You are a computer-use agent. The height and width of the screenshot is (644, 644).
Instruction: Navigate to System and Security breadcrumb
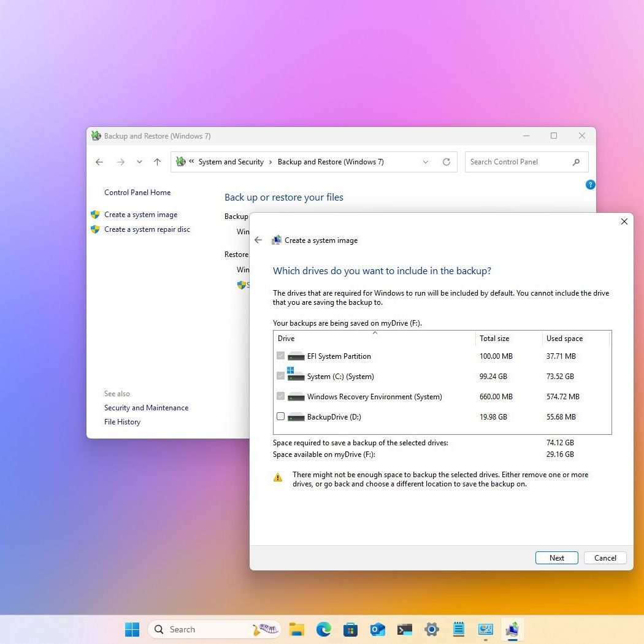[x=231, y=162]
